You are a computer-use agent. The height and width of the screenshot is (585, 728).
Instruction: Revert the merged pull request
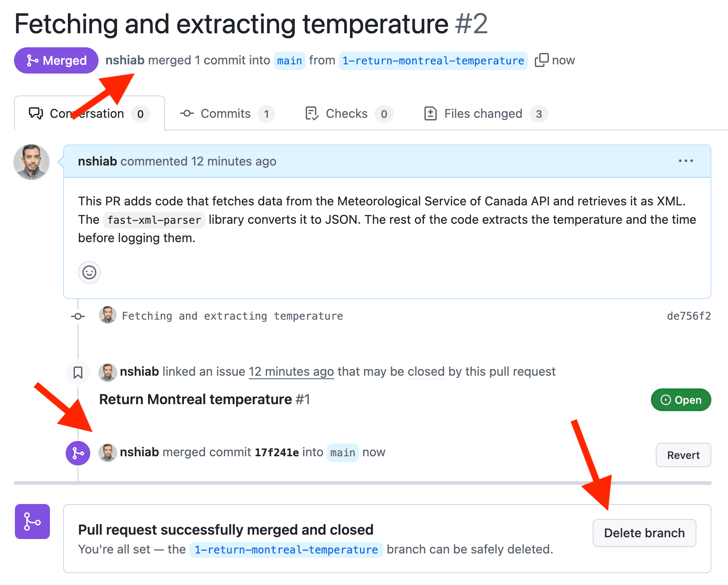pos(683,455)
